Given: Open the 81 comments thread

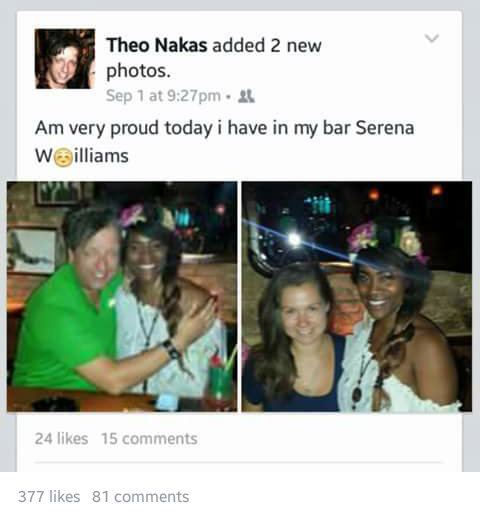Looking at the screenshot, I should 141,497.
